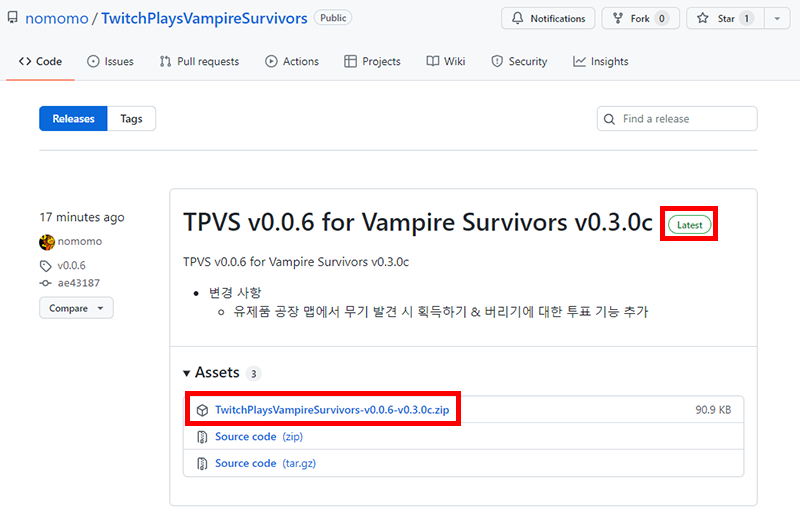Viewport: 800px width, 514px height.
Task: Open the Wiki tab
Action: tap(446, 61)
